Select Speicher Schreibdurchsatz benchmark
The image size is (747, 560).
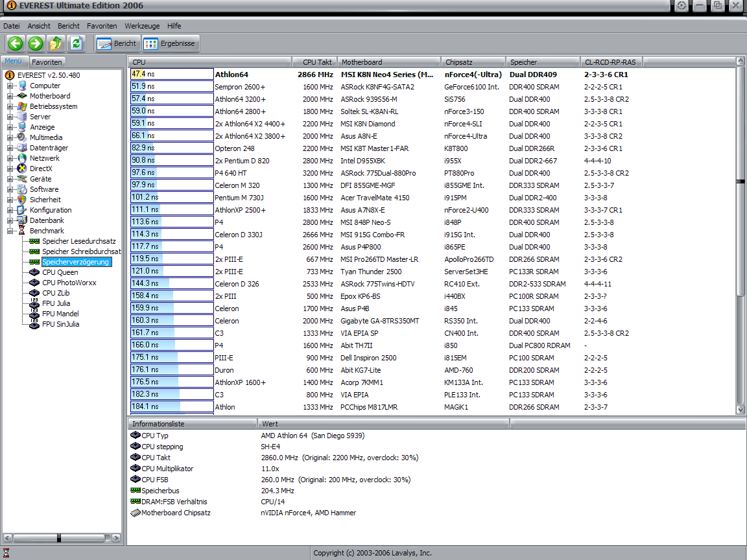[82, 251]
